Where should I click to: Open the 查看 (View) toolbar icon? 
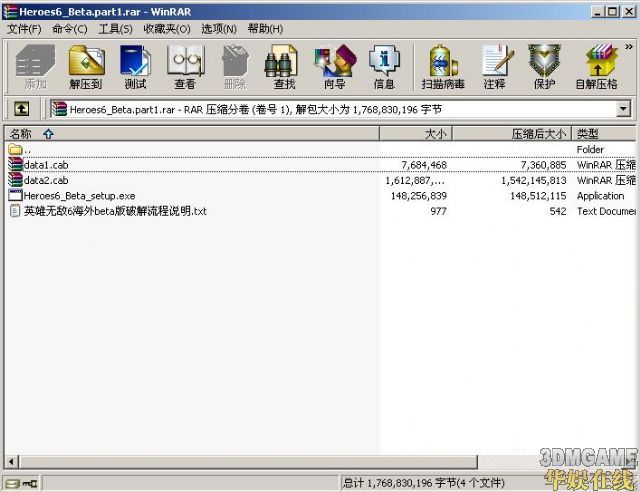click(x=185, y=67)
